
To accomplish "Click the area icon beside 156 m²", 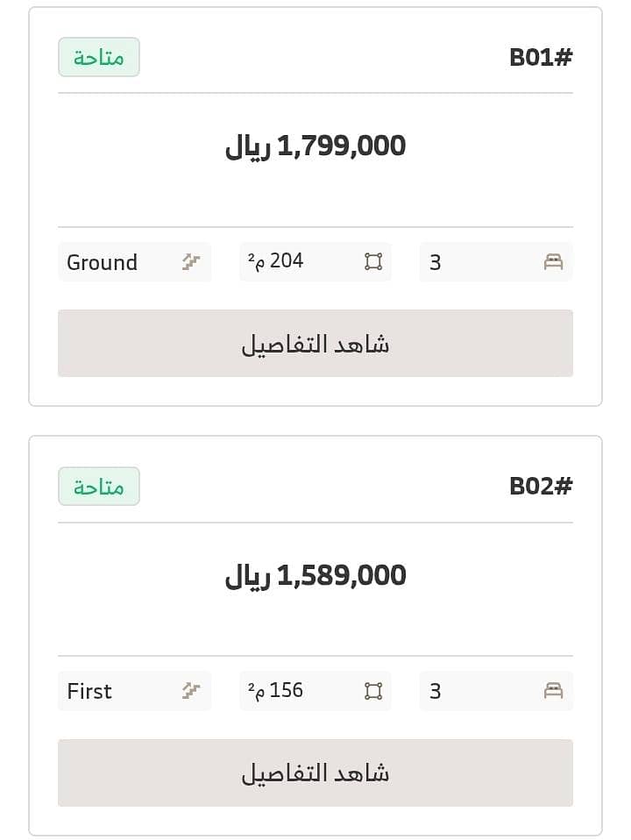I will click(x=373, y=691).
